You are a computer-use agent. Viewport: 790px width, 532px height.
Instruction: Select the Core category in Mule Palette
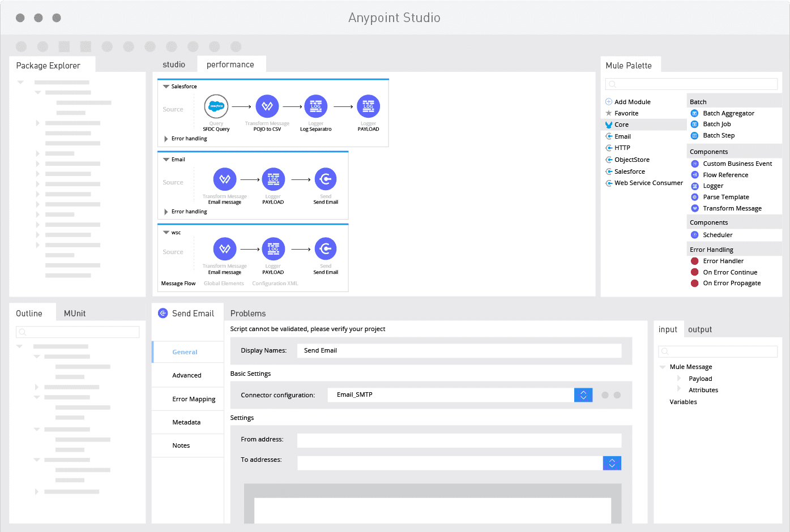click(621, 125)
